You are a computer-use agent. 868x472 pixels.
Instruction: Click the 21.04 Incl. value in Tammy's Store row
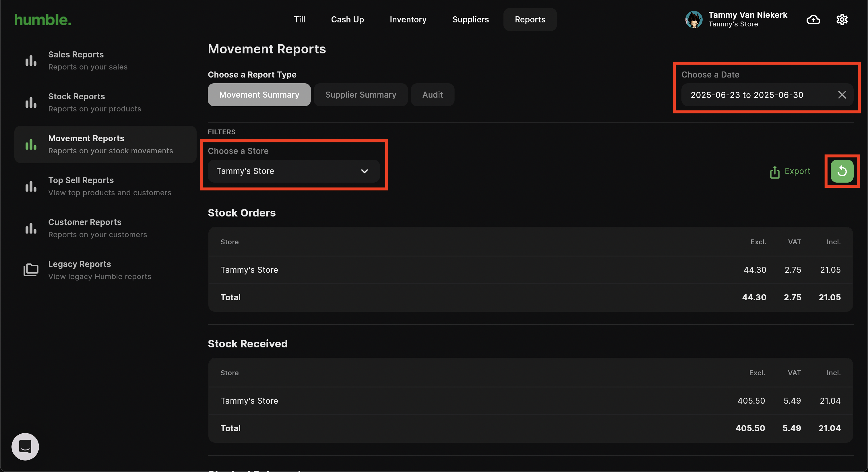pyautogui.click(x=830, y=401)
